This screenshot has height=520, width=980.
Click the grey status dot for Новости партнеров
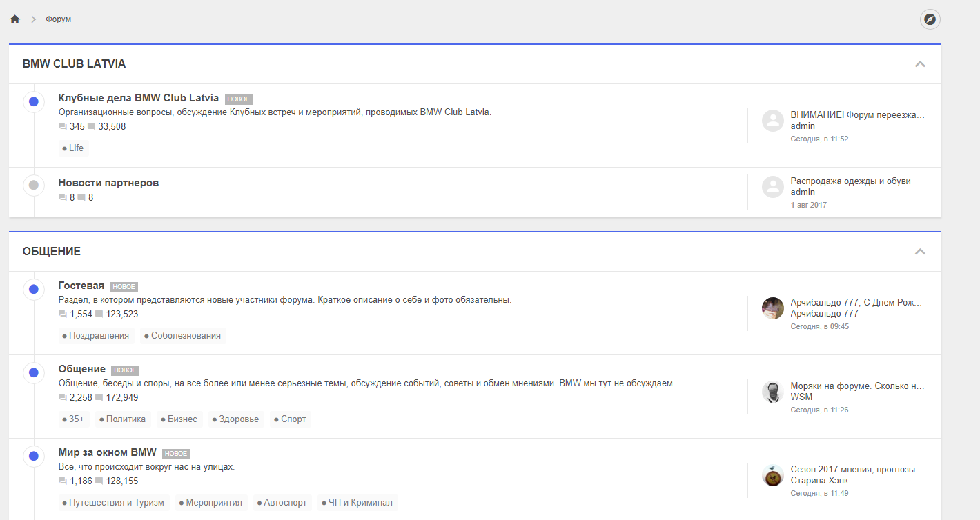pos(34,186)
